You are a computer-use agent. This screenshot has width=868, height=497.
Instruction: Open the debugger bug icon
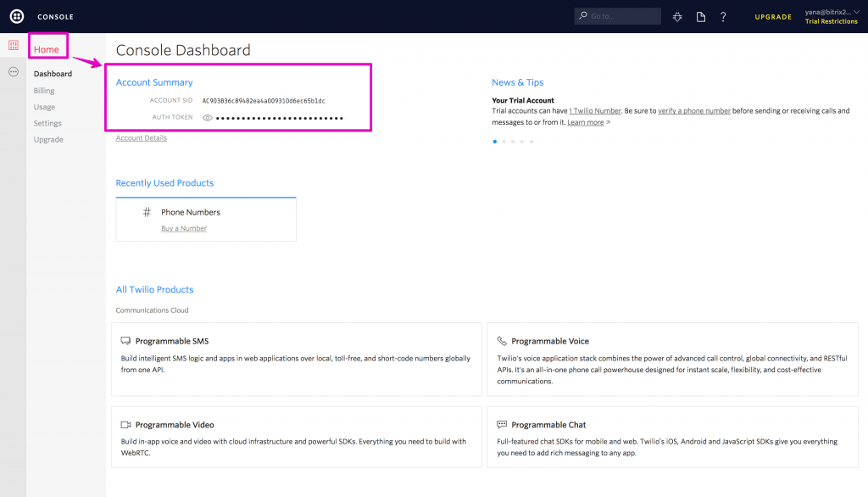click(677, 17)
